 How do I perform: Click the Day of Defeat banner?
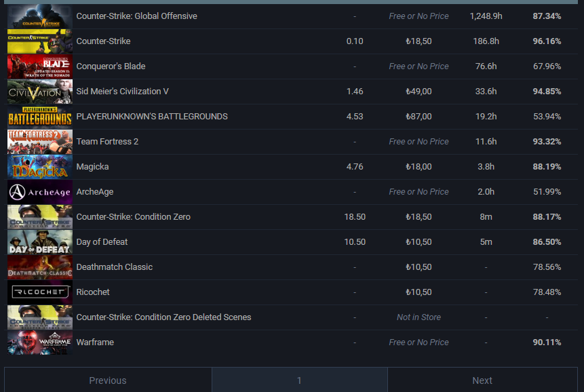tap(40, 242)
